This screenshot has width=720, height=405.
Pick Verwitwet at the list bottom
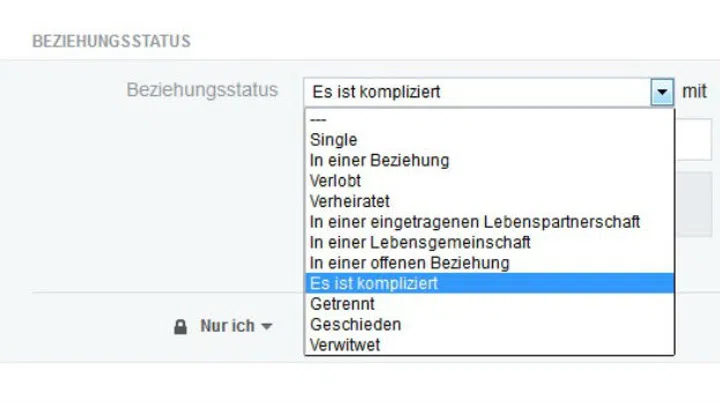click(489, 345)
